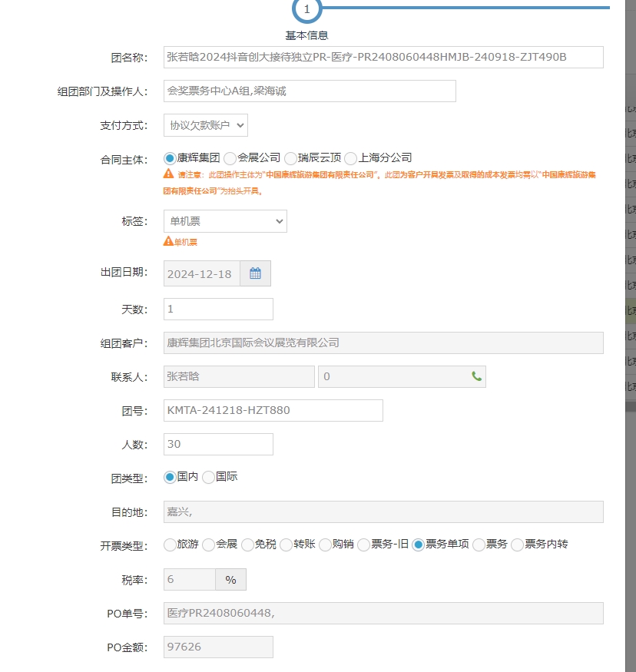This screenshot has width=636, height=672.
Task: Expand the 标签 单机票 dropdown
Action: click(x=225, y=221)
